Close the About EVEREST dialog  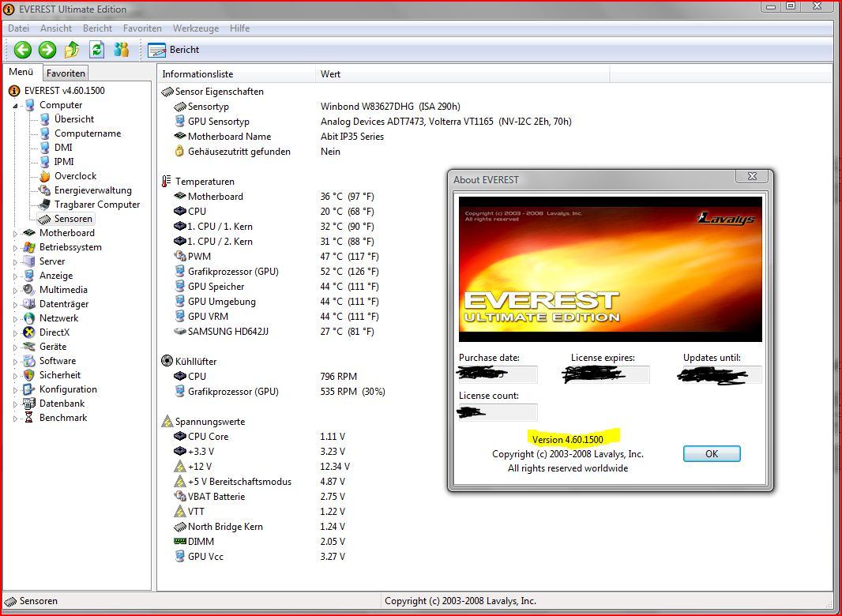click(752, 176)
